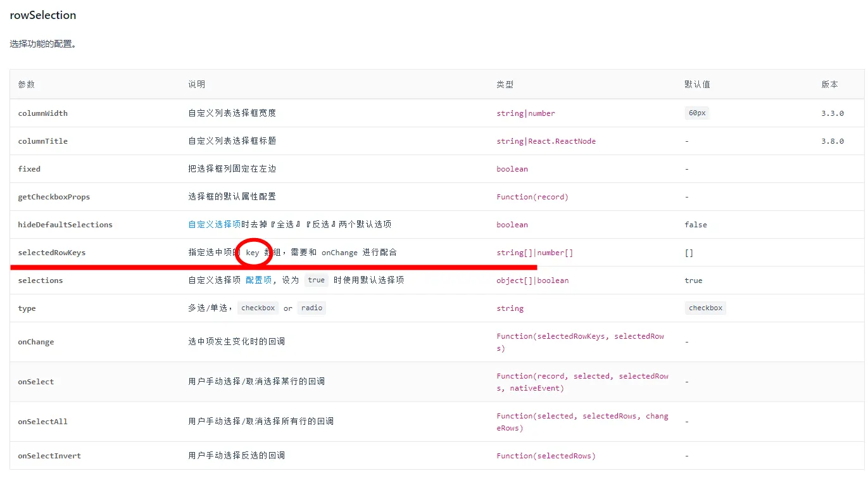
Task: Select the hideDefaultSelections parameter name
Action: pos(65,225)
